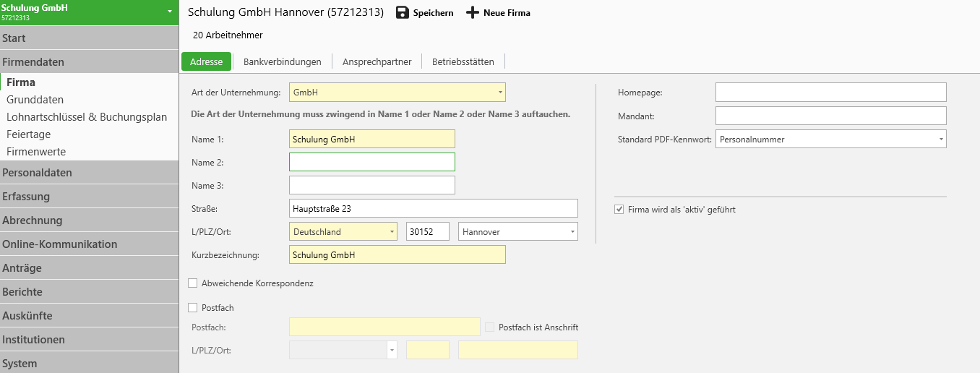Screen dimensions: 980x373
Task: Open the Art der Unternehmung dropdown
Action: [x=500, y=93]
